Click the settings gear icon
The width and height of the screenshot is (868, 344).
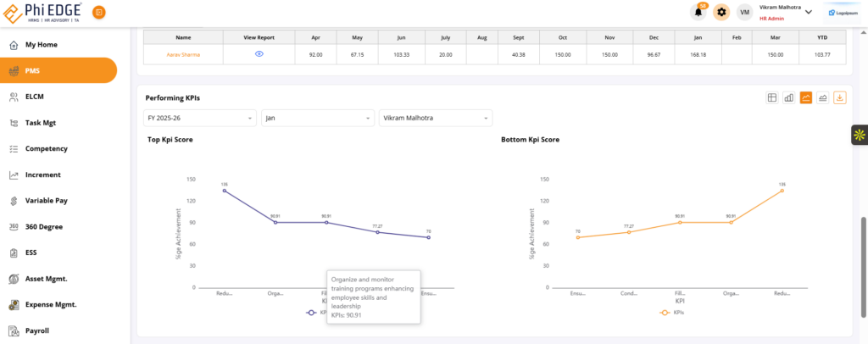tap(721, 12)
